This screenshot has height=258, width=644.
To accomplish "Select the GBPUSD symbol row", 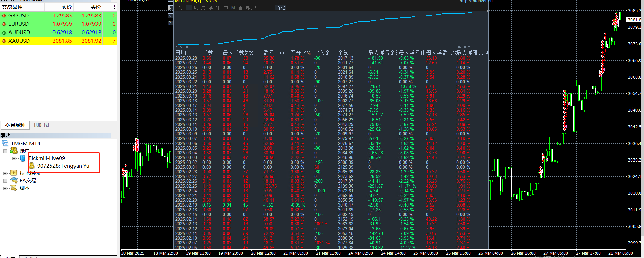I will [59, 16].
